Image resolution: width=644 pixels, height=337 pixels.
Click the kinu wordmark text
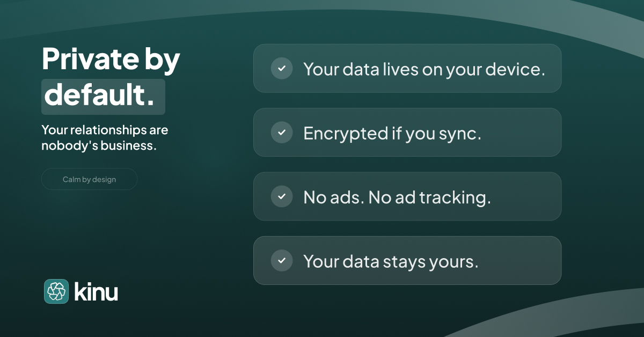(96, 292)
